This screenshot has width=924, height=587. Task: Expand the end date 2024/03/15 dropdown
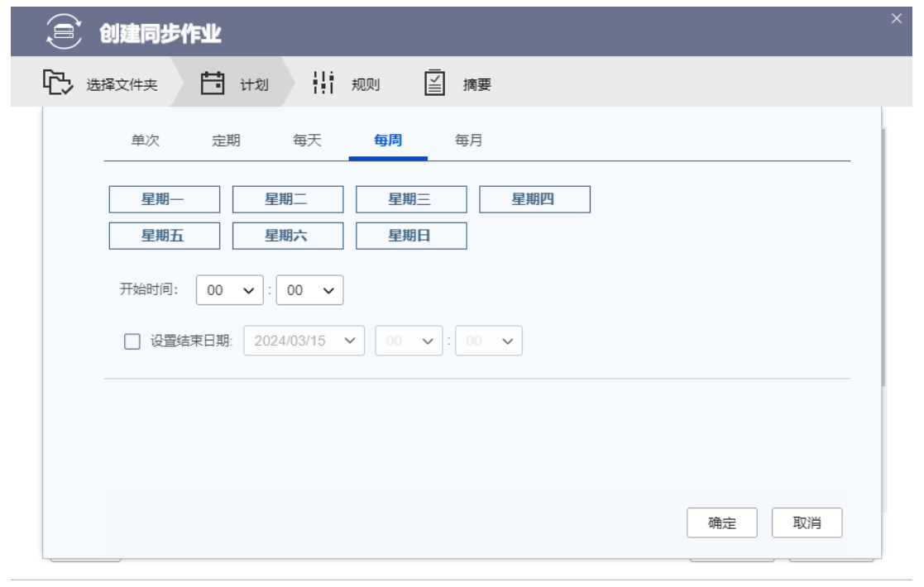[x=304, y=341]
